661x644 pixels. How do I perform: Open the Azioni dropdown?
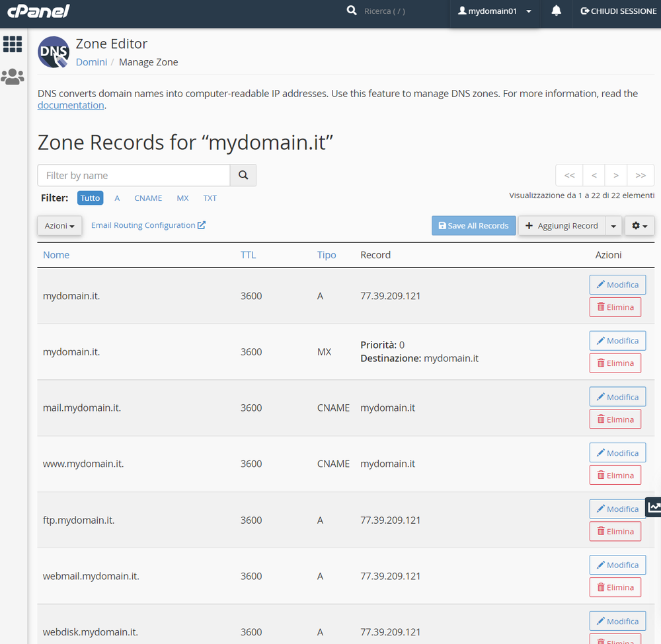point(59,226)
